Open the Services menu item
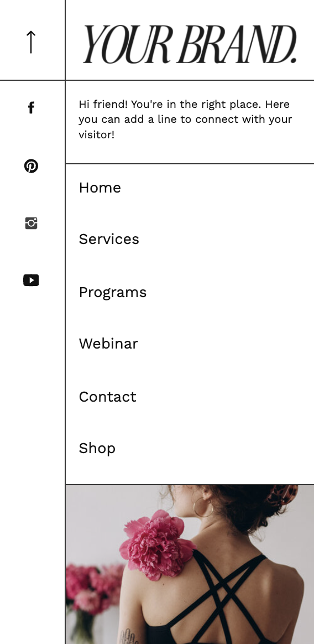Screen dimensions: 314x644 tap(109, 239)
